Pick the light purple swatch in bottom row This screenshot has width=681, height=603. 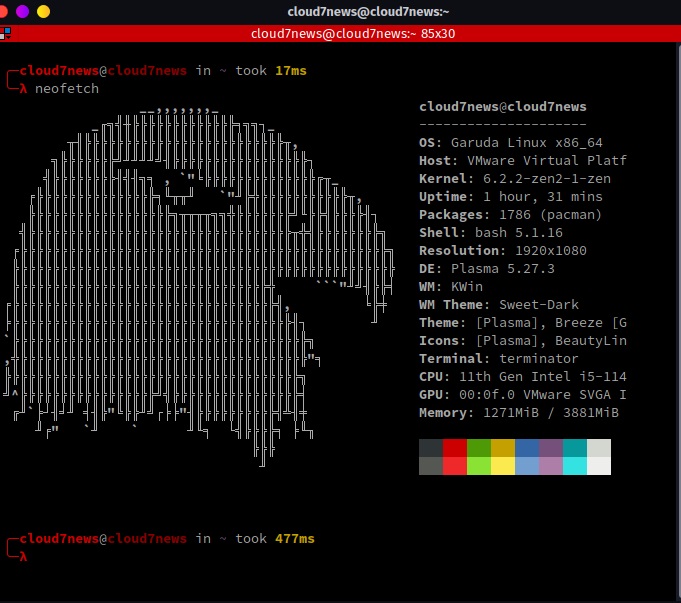(551, 465)
